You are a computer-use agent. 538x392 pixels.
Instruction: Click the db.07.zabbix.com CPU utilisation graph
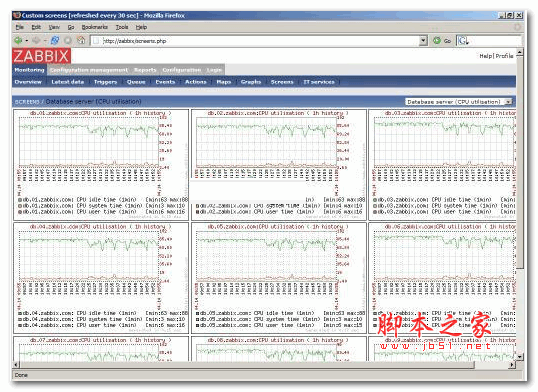(101, 349)
